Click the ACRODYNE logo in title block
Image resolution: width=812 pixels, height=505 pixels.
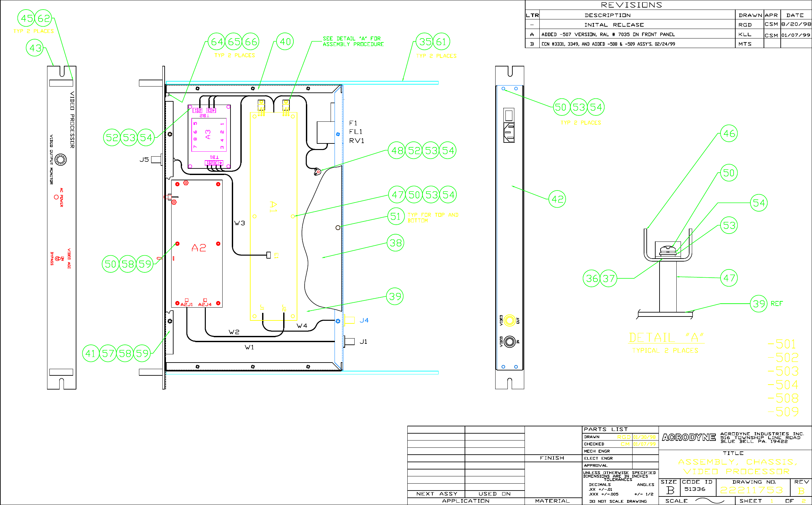coord(689,437)
